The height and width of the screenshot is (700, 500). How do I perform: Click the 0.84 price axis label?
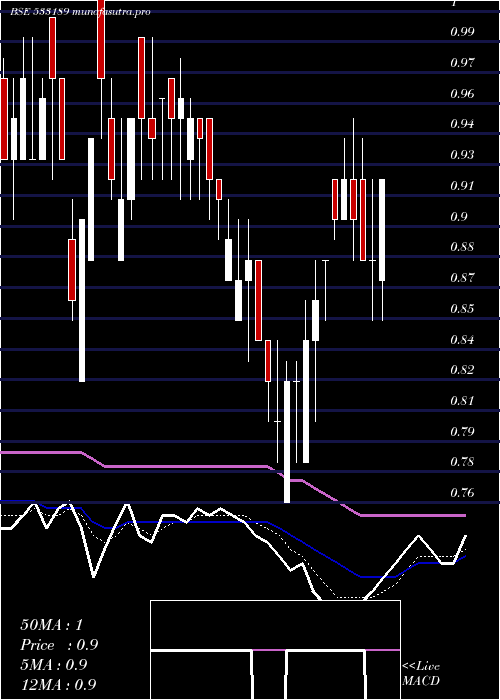(x=462, y=340)
